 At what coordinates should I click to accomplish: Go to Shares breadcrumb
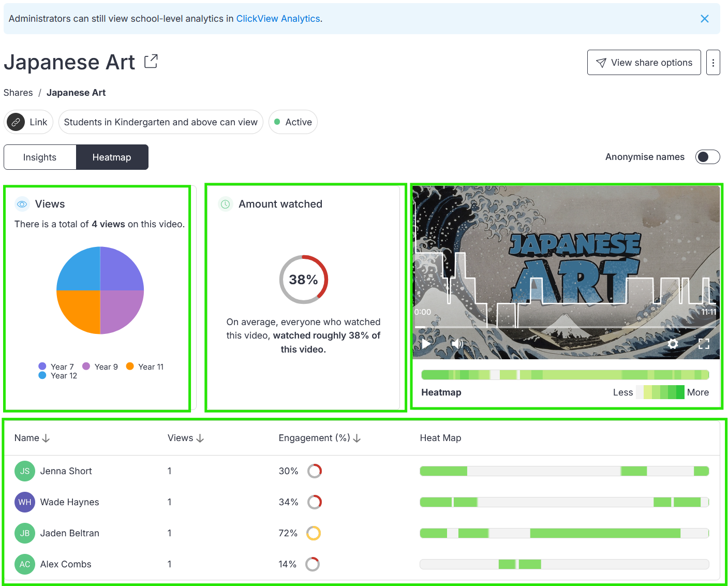coord(18,93)
